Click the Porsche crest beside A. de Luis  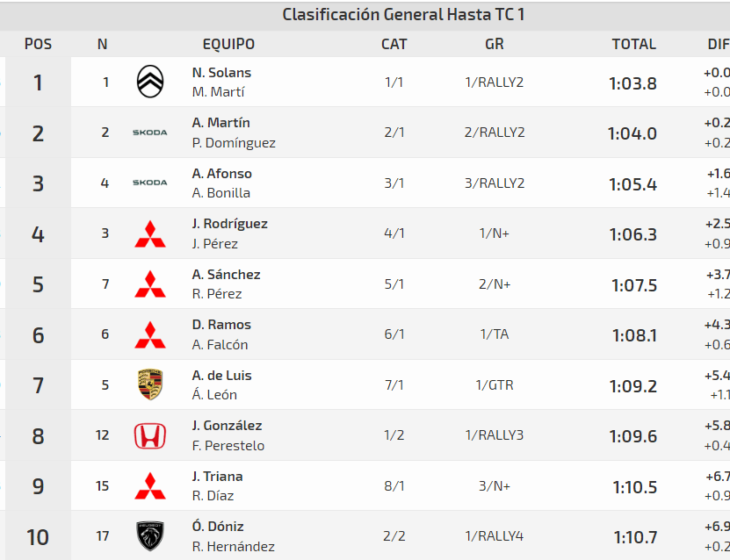coord(150,384)
